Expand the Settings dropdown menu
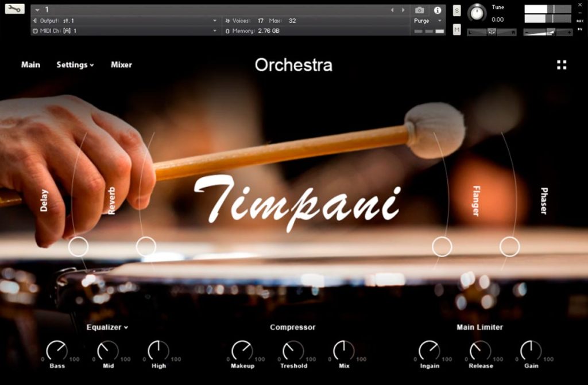Image resolution: width=588 pixels, height=385 pixels. 75,65
